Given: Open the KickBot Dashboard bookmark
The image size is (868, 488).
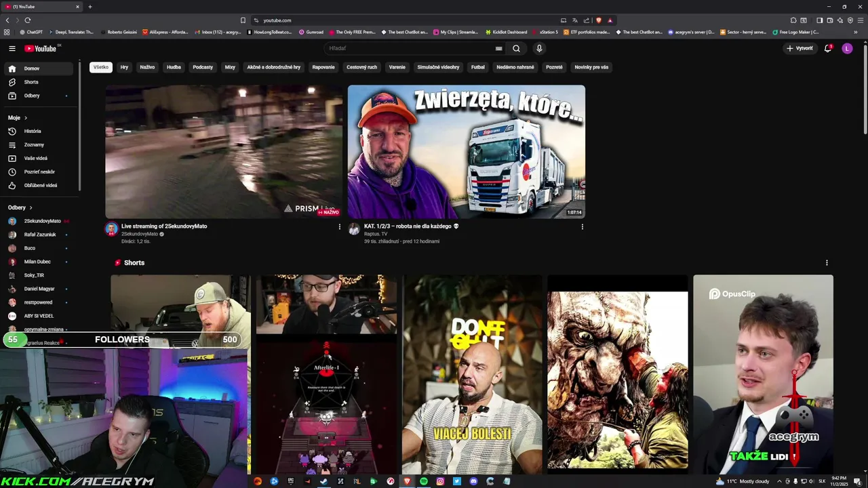Looking at the screenshot, I should (x=505, y=32).
